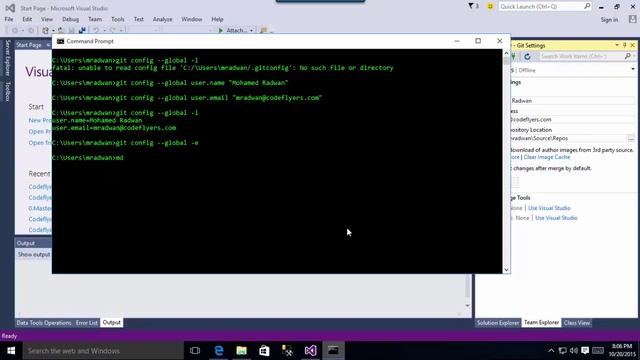
Task: Click the Redo toolbar icon
Action: pyautogui.click(x=113, y=31)
